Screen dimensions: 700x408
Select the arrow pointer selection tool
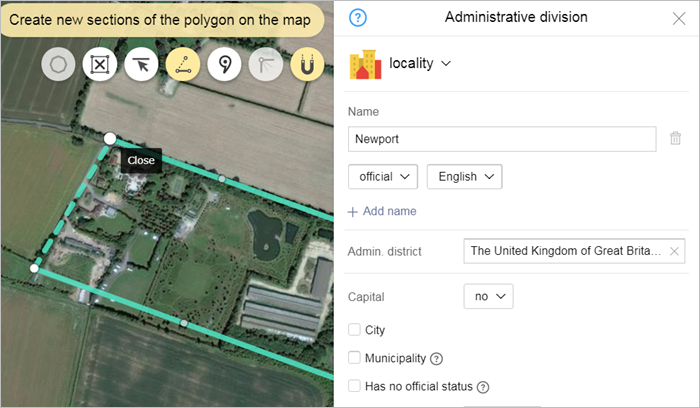tap(142, 66)
